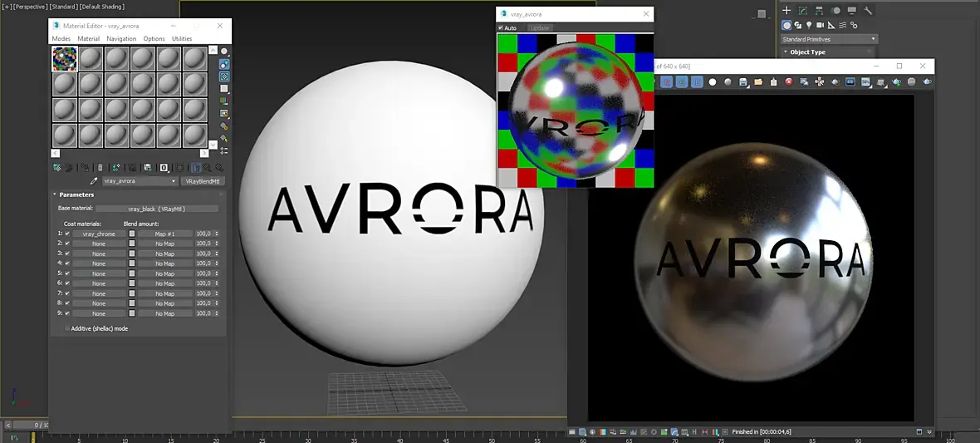Click Sample Type sphere icon
The image size is (980, 443).
[223, 51]
